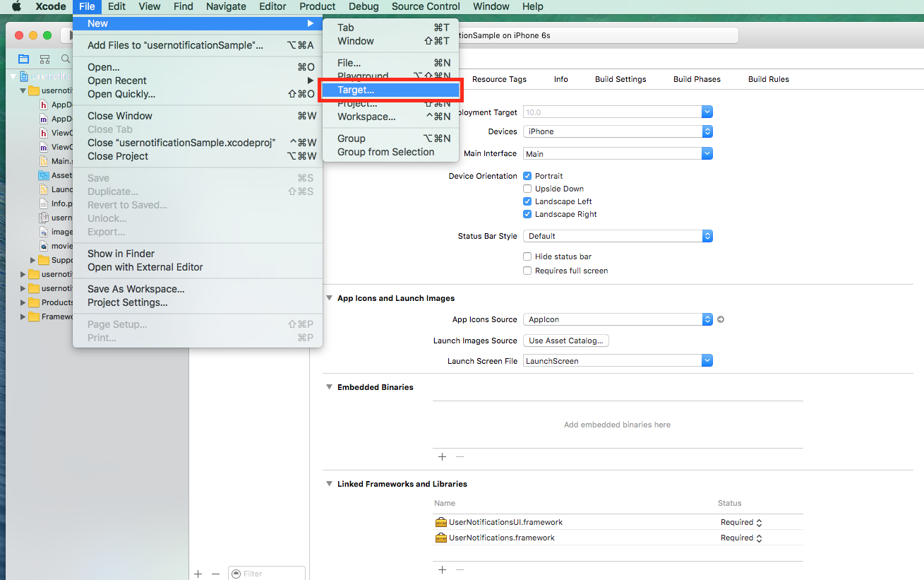This screenshot has width=924, height=580.
Task: Choose File… in the New submenu
Action: click(390, 63)
